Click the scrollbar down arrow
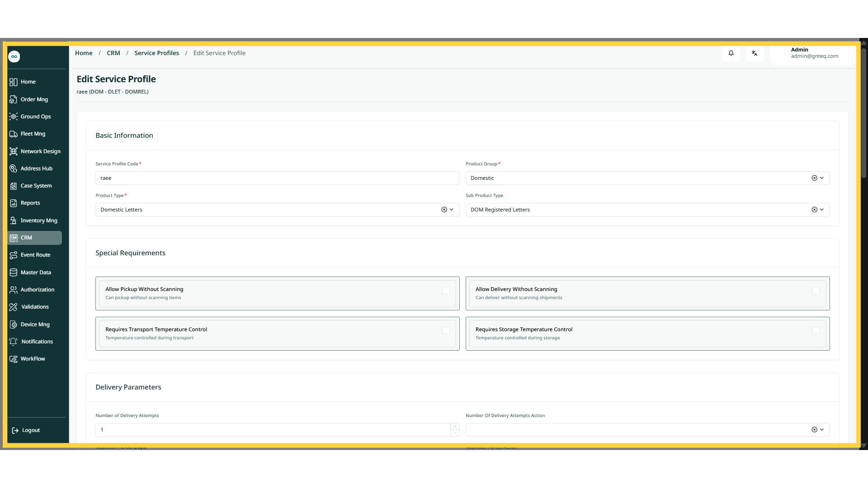The width and height of the screenshot is (868, 488). coord(863,446)
